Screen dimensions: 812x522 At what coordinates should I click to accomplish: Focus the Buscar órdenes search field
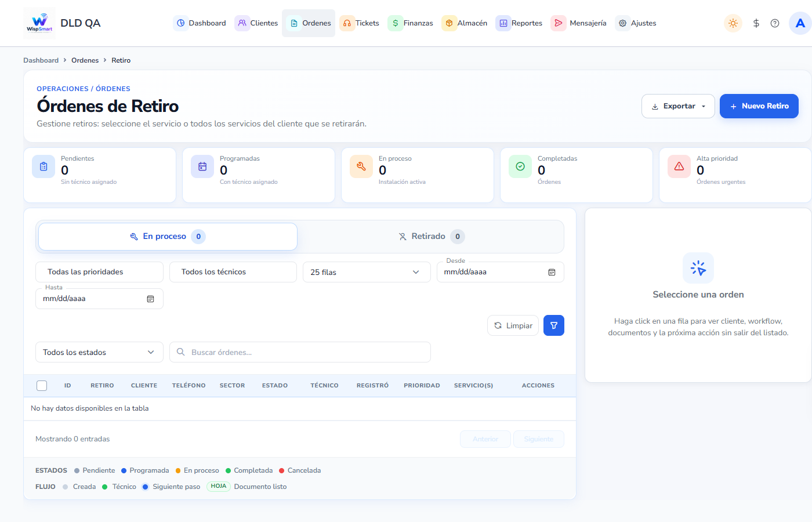(x=300, y=352)
